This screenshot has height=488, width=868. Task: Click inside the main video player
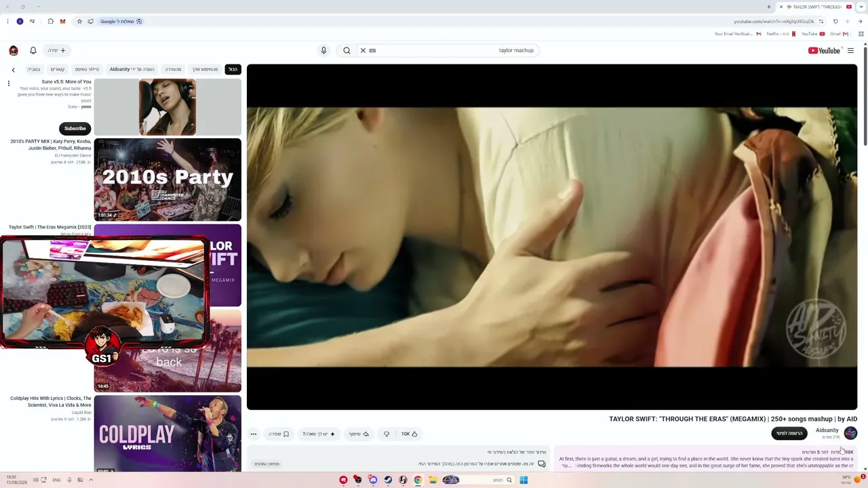[552, 237]
